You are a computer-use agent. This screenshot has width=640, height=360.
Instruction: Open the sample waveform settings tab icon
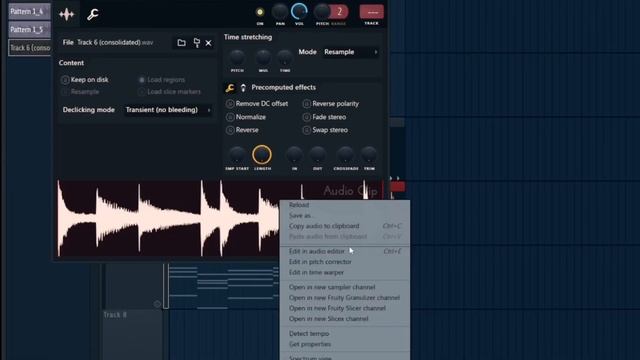tap(67, 14)
